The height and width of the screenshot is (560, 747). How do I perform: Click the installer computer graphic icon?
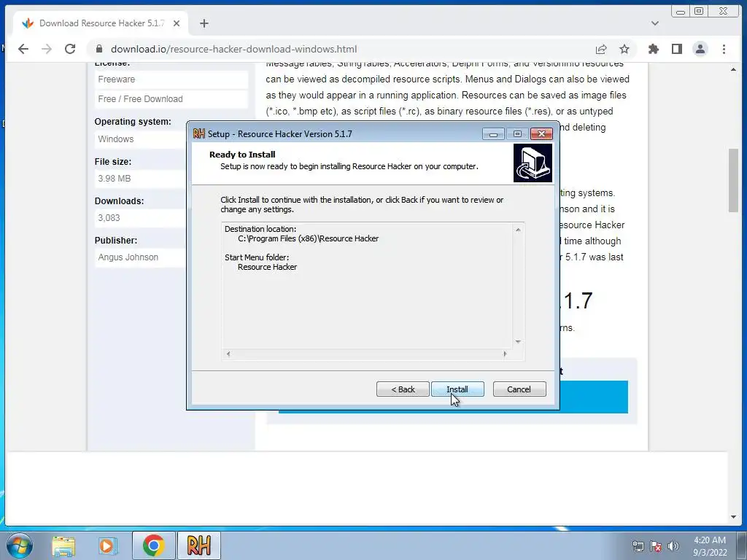(533, 163)
